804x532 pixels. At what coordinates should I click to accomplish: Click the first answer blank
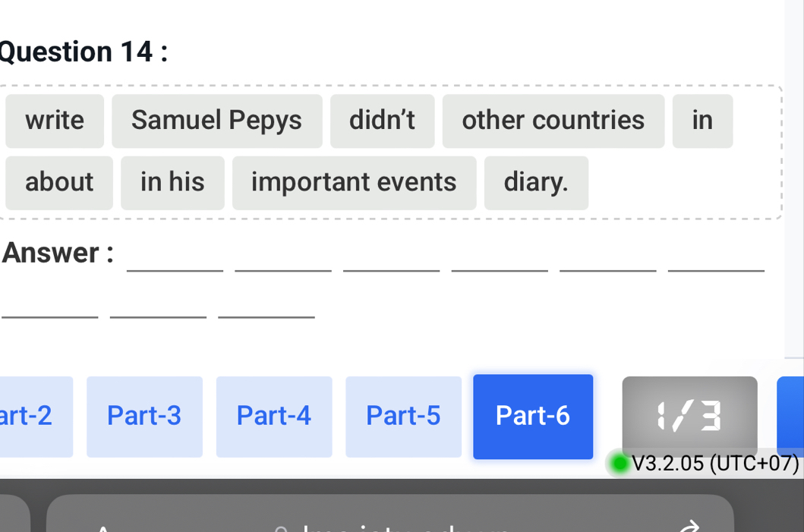pyautogui.click(x=175, y=262)
